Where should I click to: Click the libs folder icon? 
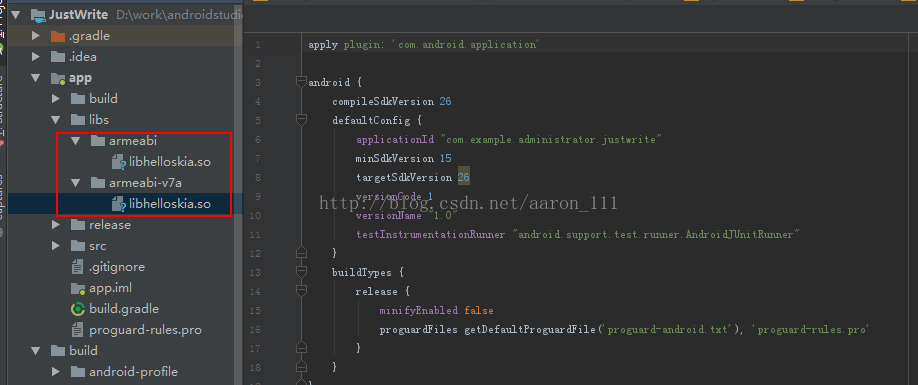tap(78, 119)
